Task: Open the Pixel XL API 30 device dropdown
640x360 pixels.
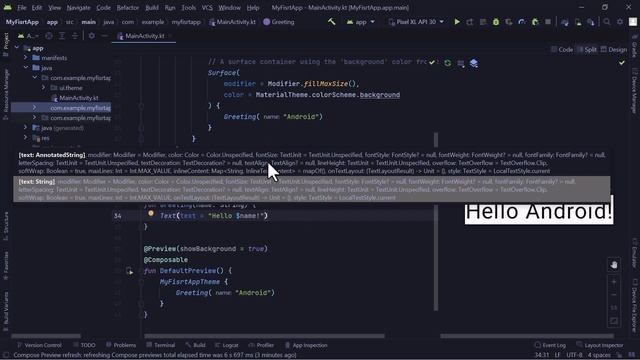Action: point(416,22)
